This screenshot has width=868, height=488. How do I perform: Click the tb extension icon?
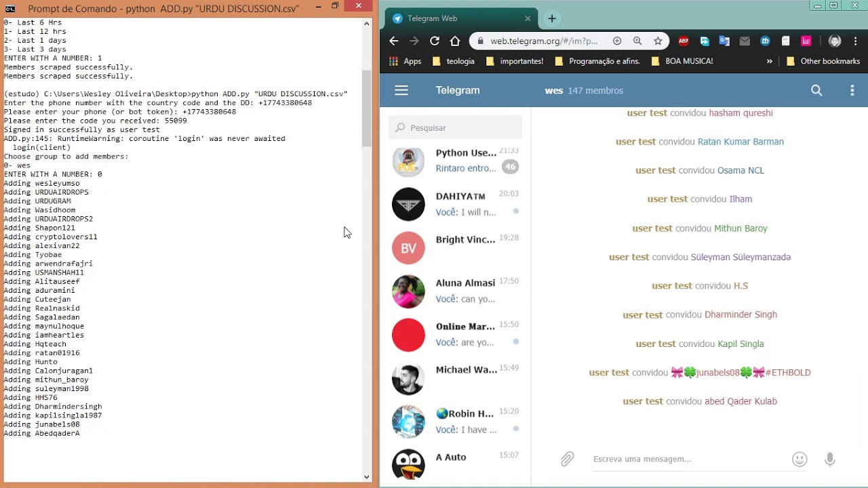[766, 41]
